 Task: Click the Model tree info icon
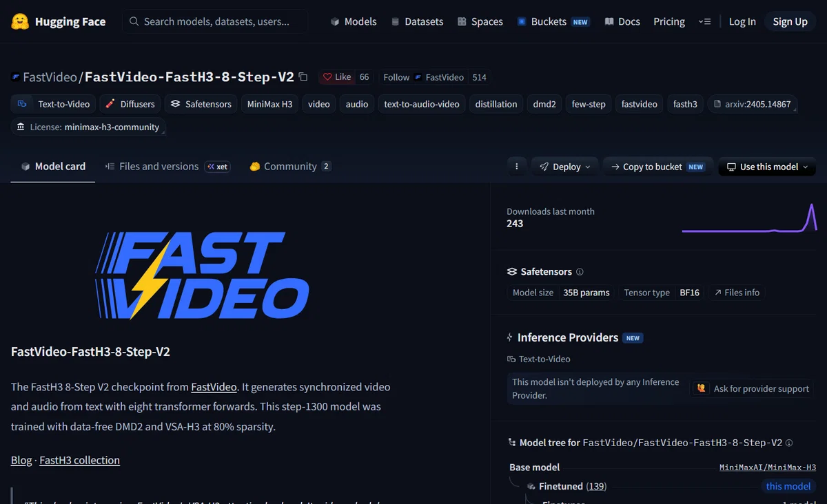[789, 443]
